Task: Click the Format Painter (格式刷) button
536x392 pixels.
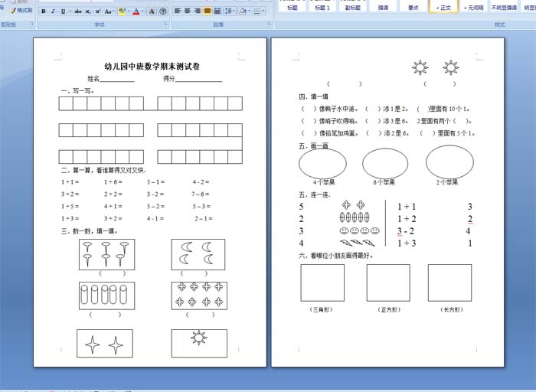Action: 21,11
